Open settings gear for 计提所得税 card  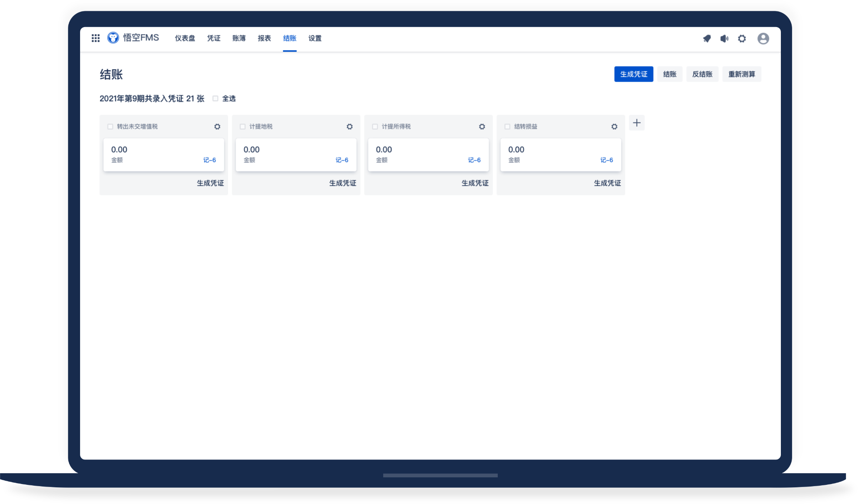click(x=482, y=127)
